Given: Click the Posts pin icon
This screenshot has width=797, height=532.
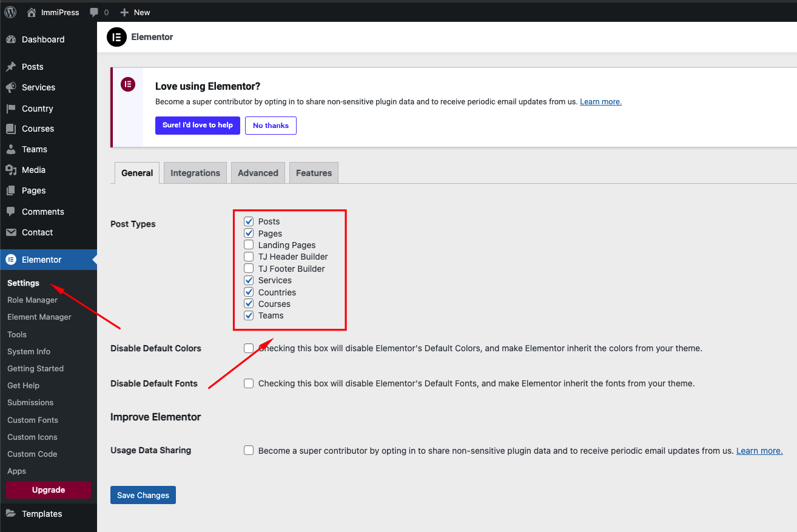Looking at the screenshot, I should pyautogui.click(x=11, y=67).
